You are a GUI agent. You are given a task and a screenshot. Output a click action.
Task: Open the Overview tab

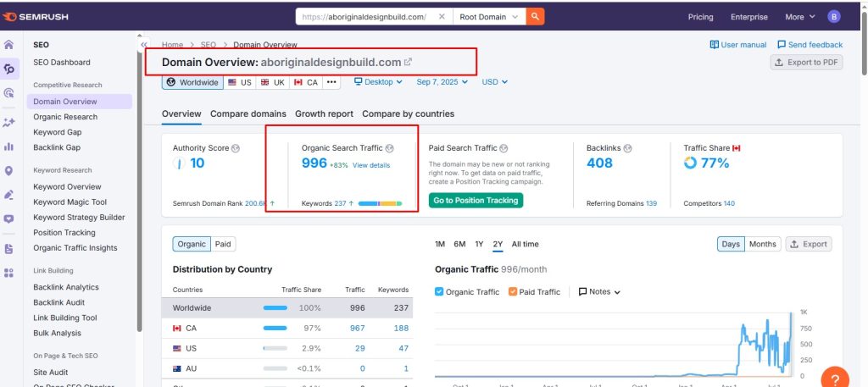pos(181,113)
